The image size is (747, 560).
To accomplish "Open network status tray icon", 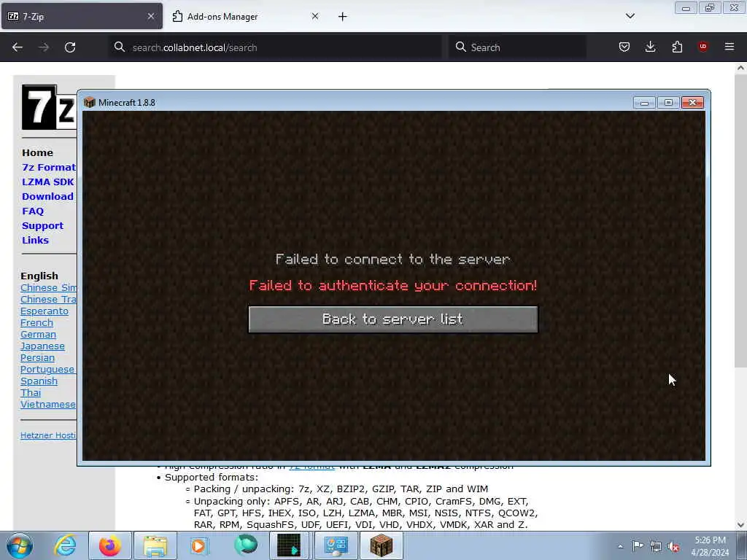I will [656, 546].
